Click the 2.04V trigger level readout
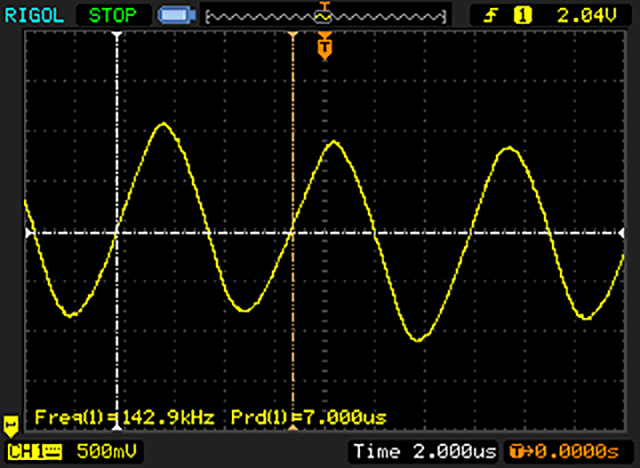The height and width of the screenshot is (468, 640). tap(587, 16)
